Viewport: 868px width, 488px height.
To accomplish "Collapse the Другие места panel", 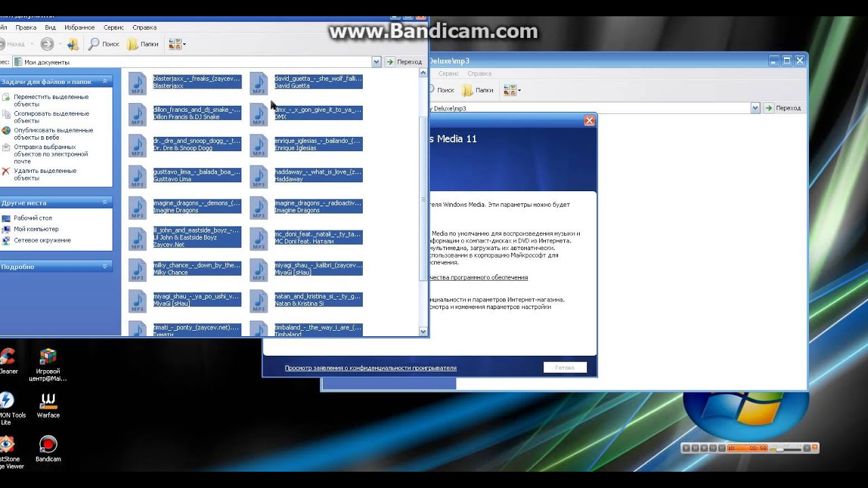I will point(105,203).
